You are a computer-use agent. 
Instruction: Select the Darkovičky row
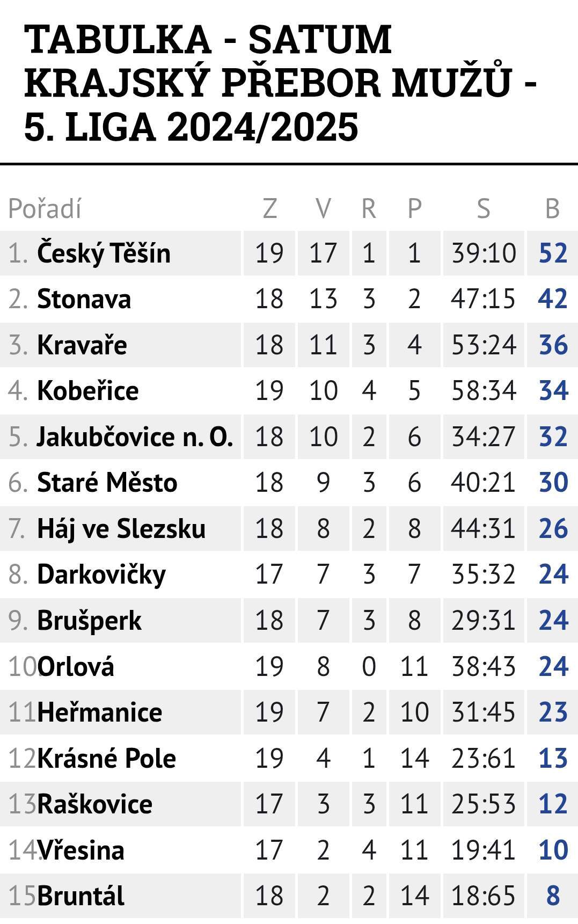tap(289, 574)
